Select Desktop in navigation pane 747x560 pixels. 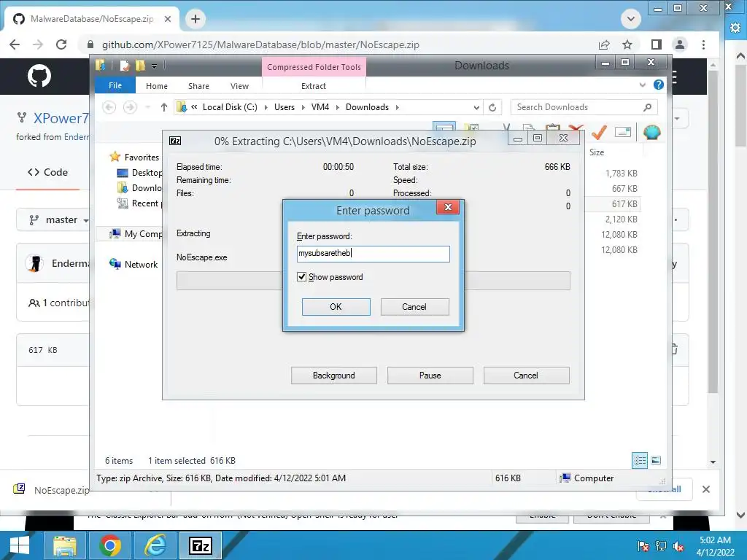pyautogui.click(x=139, y=172)
